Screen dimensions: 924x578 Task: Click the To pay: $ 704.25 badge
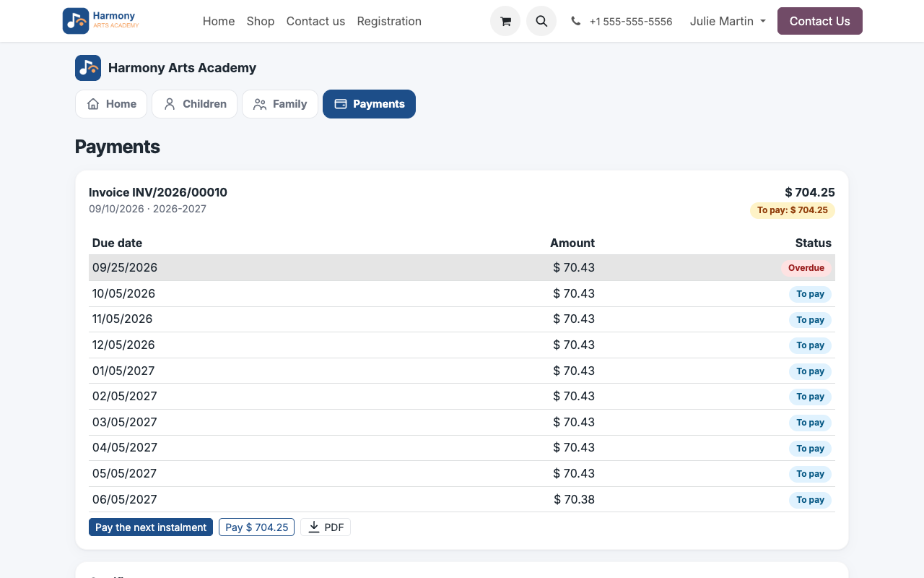(x=793, y=210)
